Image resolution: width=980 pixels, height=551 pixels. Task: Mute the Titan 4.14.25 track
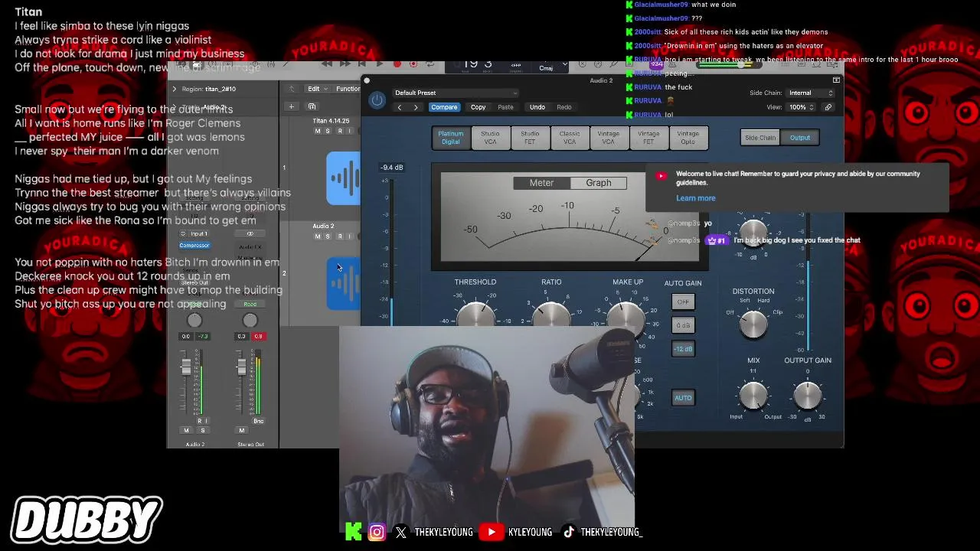click(x=318, y=132)
